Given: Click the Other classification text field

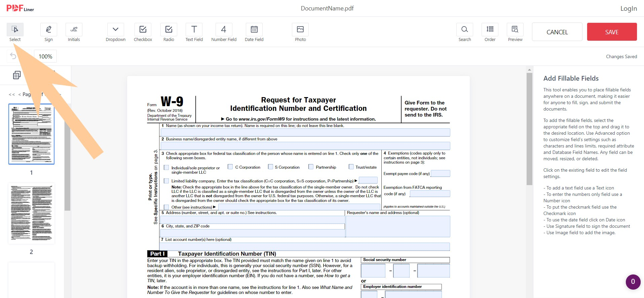Looking at the screenshot, I should click(x=299, y=207).
